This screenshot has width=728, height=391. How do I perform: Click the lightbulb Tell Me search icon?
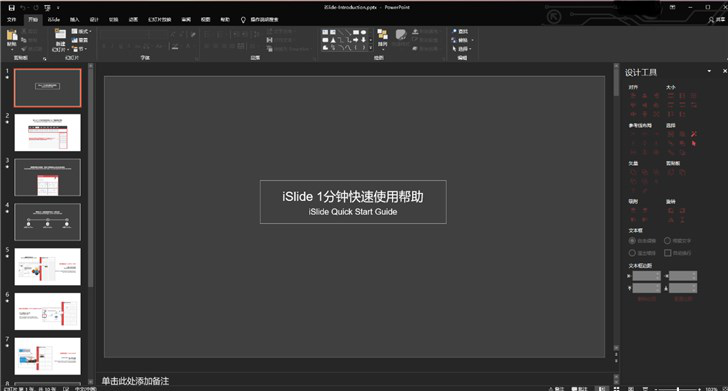(243, 20)
